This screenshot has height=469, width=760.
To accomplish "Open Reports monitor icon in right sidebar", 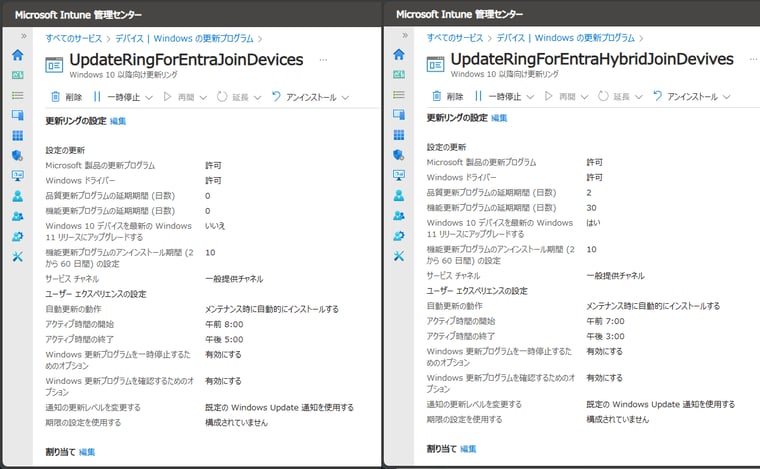I will coord(399,175).
